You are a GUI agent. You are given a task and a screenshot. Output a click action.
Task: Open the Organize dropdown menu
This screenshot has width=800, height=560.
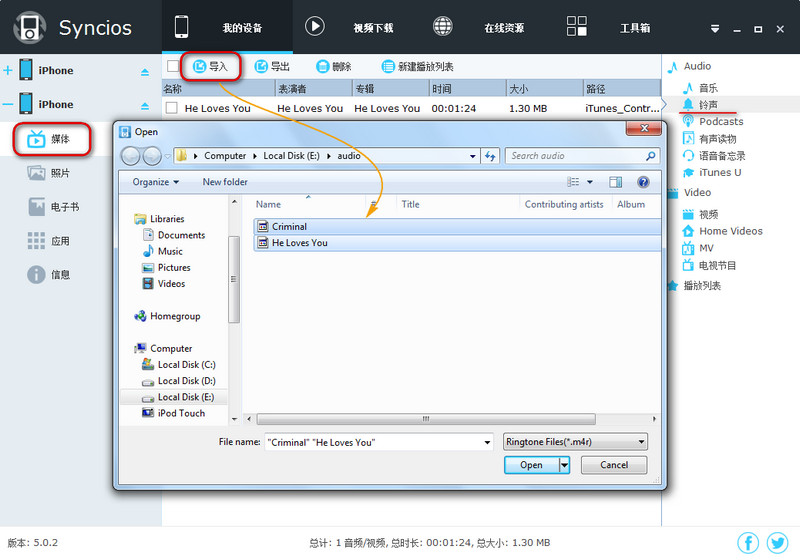click(x=156, y=182)
